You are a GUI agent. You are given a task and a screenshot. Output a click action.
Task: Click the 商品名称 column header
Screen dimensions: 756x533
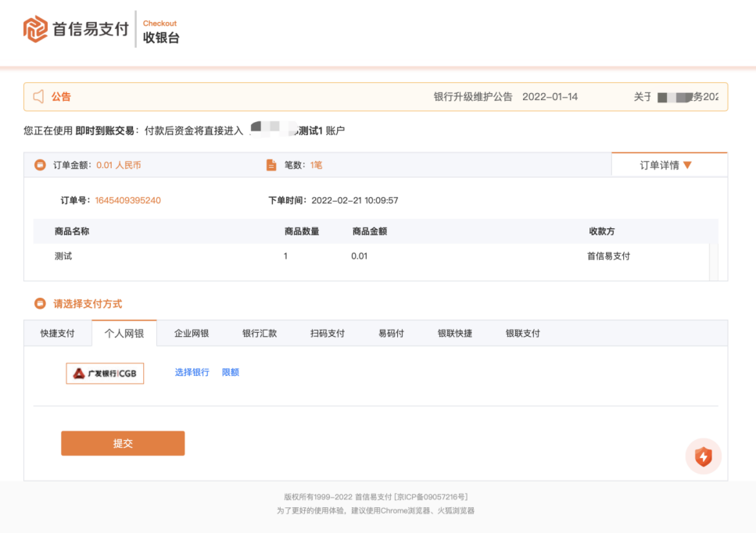point(72,231)
